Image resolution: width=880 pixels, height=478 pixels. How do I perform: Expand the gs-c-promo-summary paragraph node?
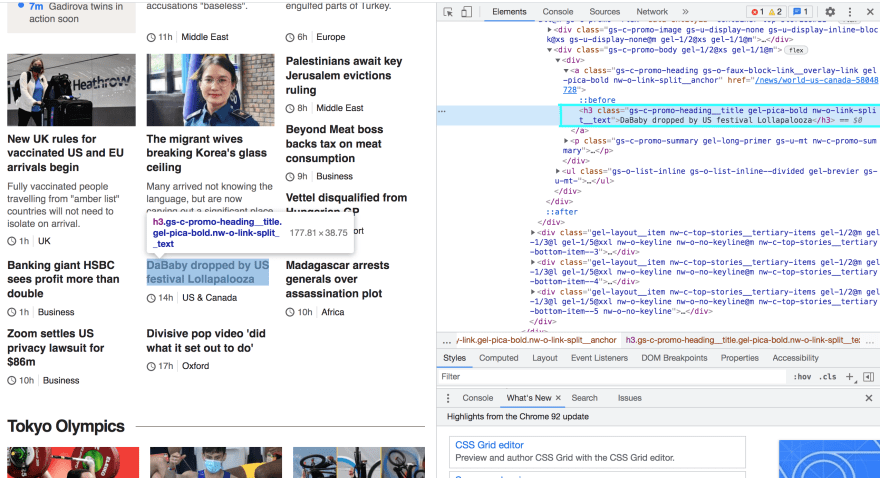pos(566,141)
